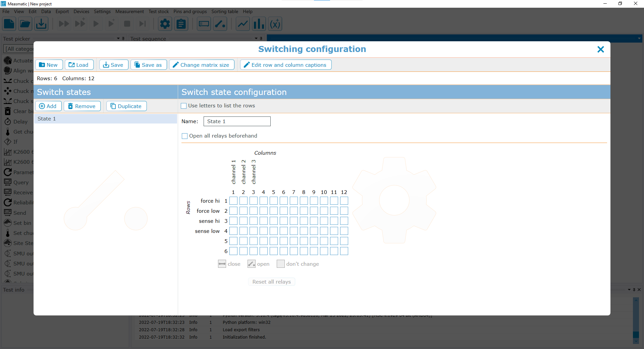The height and width of the screenshot is (349, 644).
Task: Toggle relay row 5, column 6
Action: pos(284,241)
